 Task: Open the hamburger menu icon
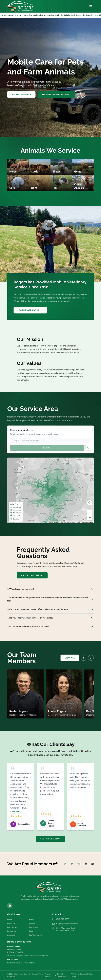pos(91,6)
